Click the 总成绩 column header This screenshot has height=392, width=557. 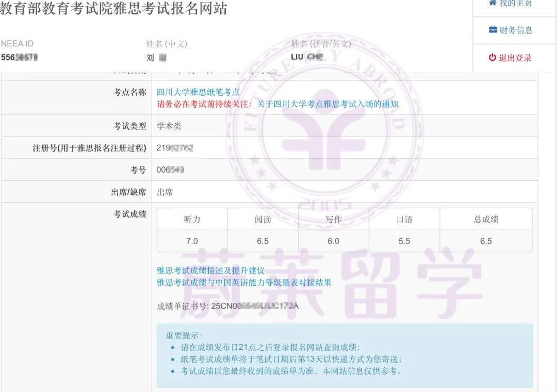(x=486, y=219)
